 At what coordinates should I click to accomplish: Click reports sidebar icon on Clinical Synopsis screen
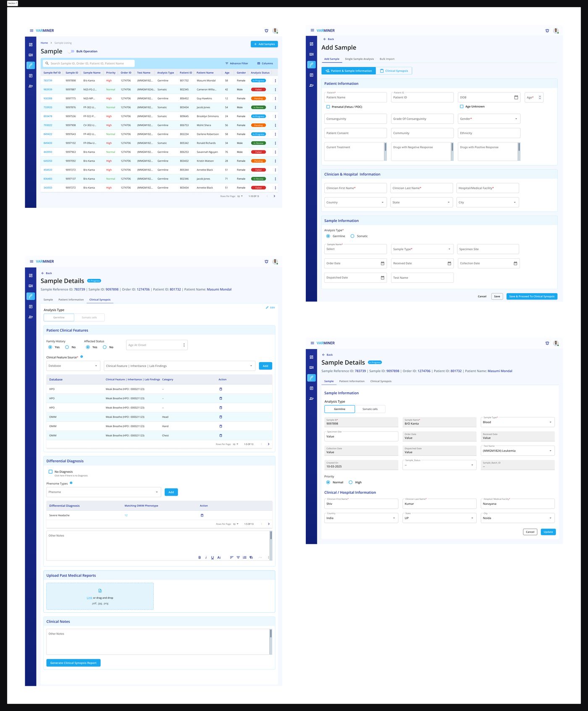(31, 307)
